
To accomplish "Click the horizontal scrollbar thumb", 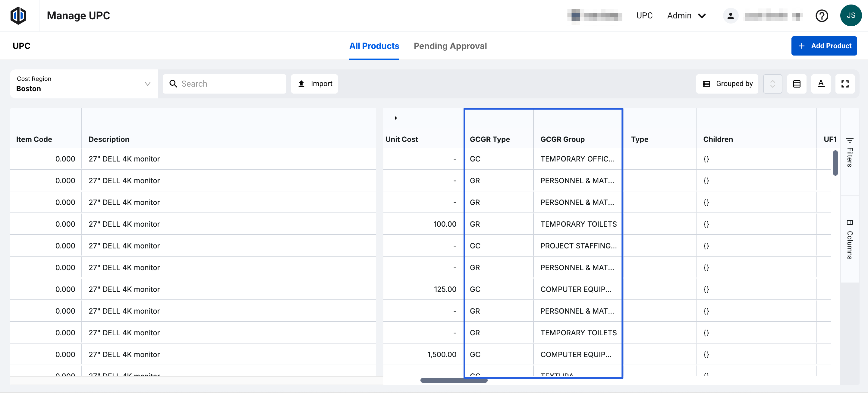I will [454, 380].
